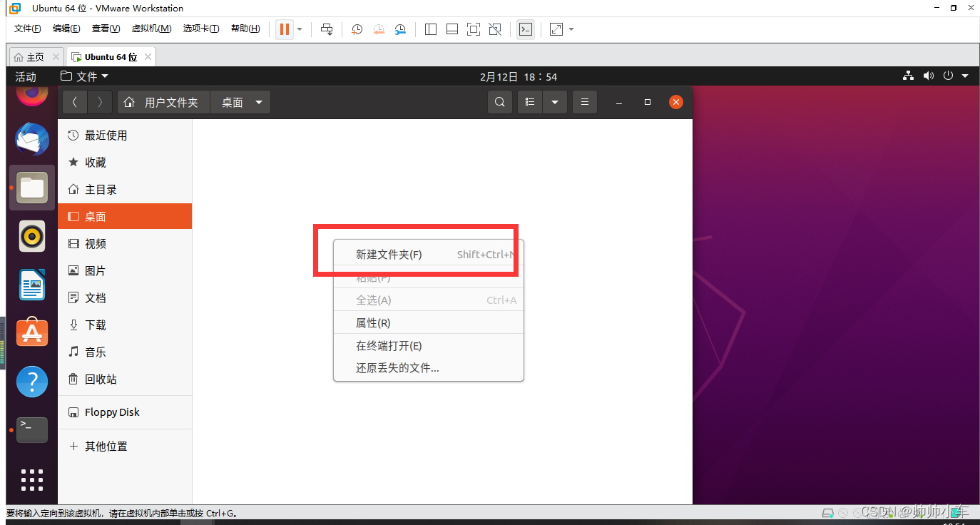Open the 音乐 folder in sidebar
Screen dimensions: 980x525
point(125,352)
